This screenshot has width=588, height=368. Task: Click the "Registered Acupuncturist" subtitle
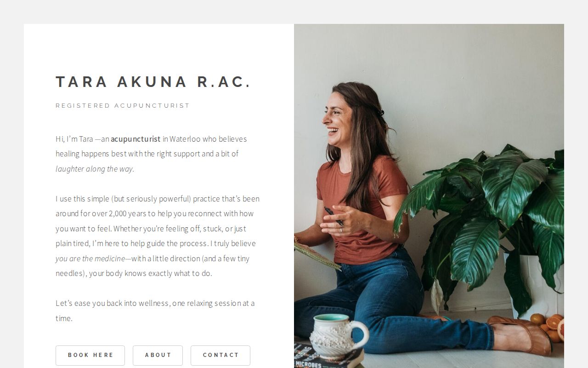[x=123, y=106]
